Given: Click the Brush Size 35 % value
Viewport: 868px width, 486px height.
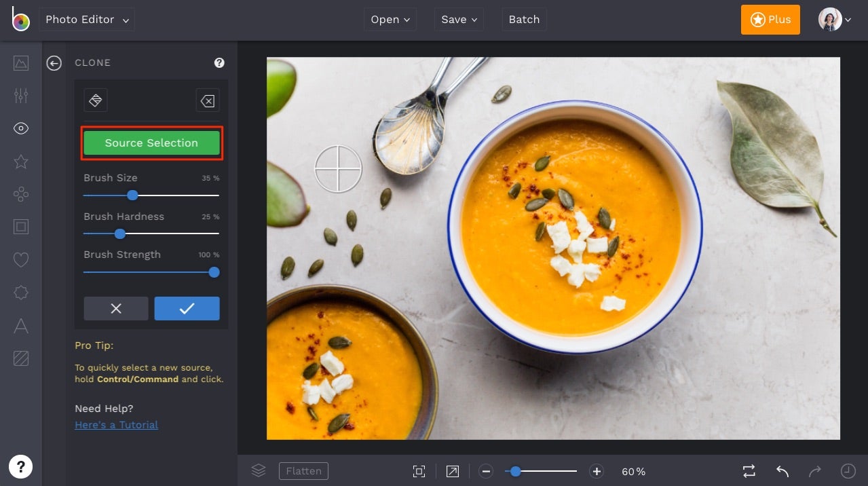Looking at the screenshot, I should [x=210, y=179].
